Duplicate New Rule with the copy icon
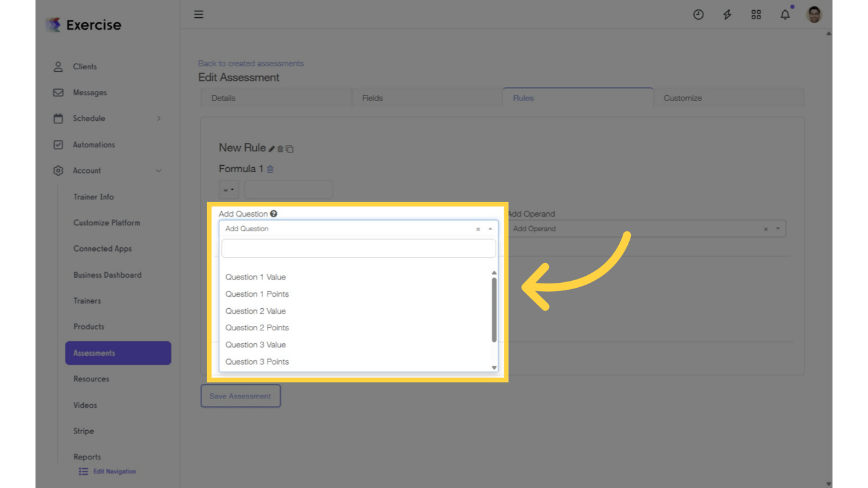The height and width of the screenshot is (488, 868). (x=290, y=148)
